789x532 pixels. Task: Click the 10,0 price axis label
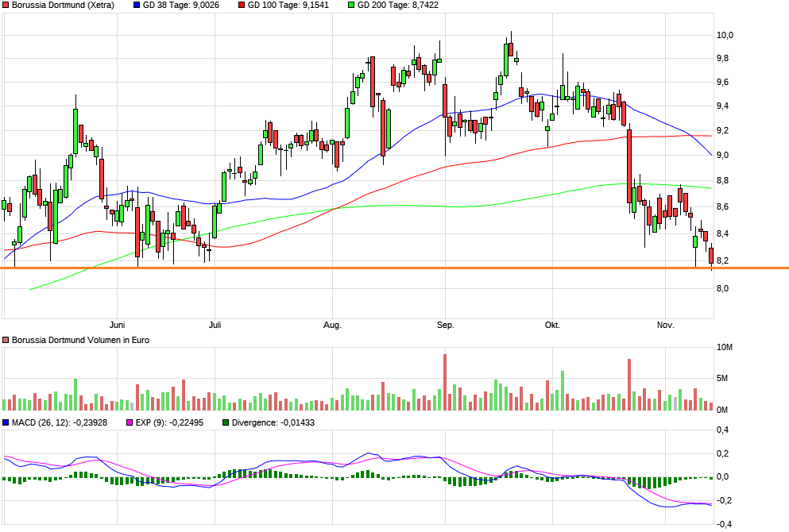tap(725, 35)
